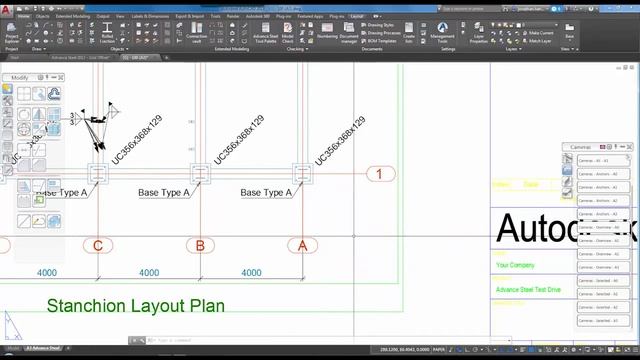This screenshot has height=360, width=640.
Task: Click grid bubble 1
Action: tap(381, 174)
